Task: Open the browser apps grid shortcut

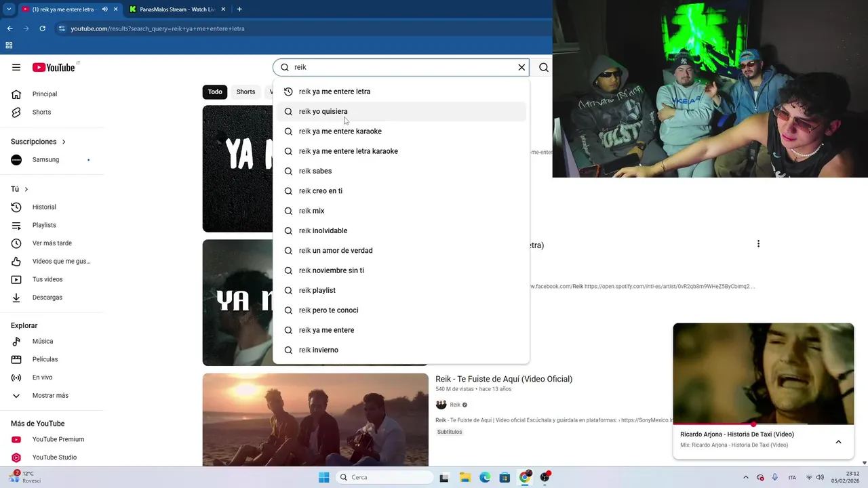Action: (x=9, y=45)
